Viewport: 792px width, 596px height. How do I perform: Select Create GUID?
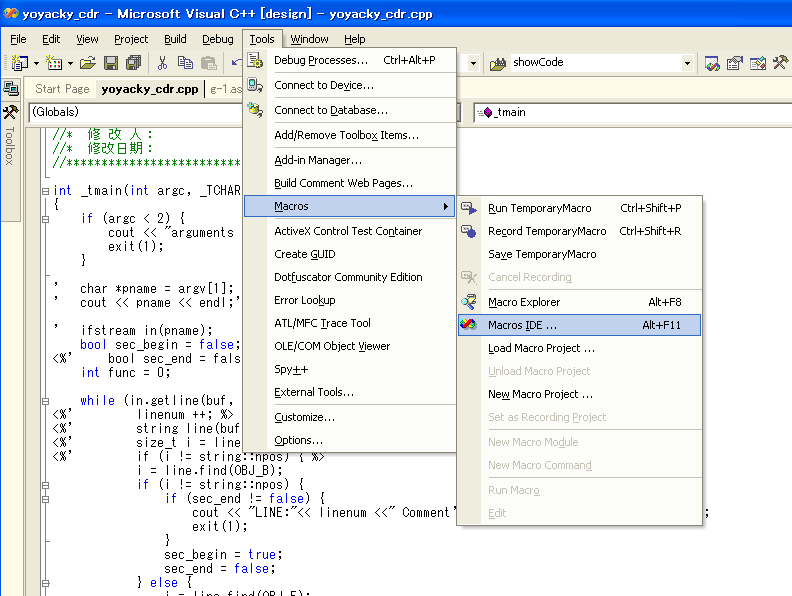[350, 254]
